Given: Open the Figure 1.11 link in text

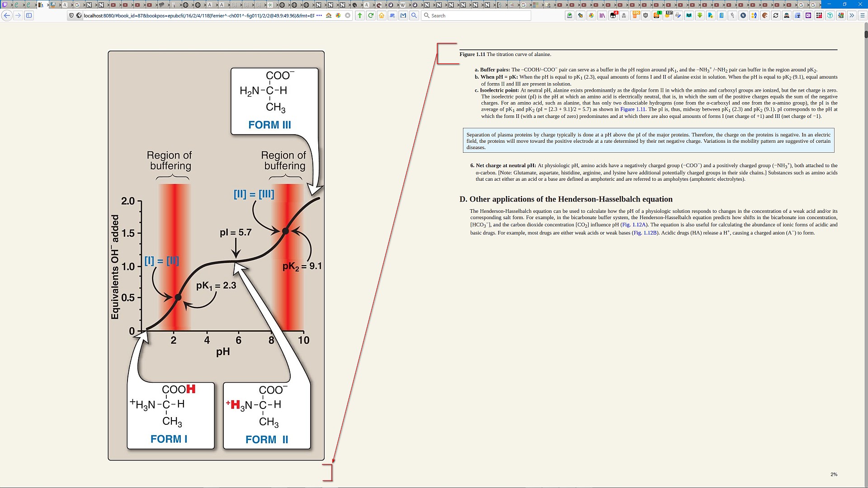Looking at the screenshot, I should pos(632,109).
